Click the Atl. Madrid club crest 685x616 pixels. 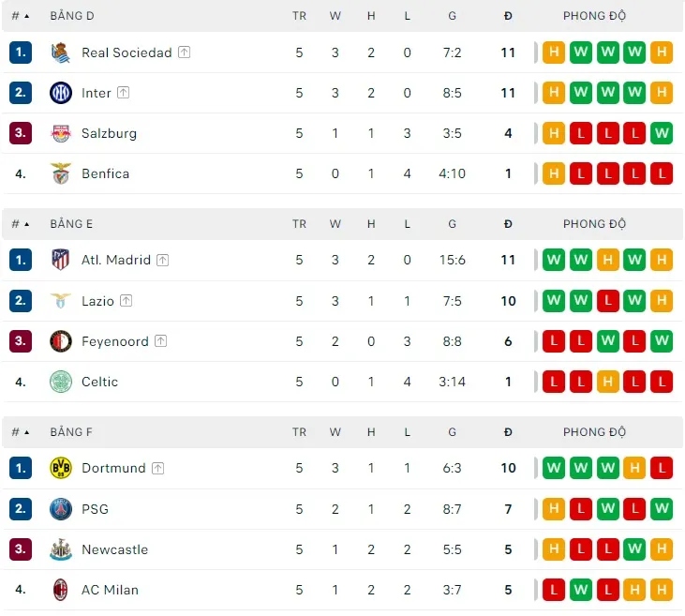click(61, 260)
